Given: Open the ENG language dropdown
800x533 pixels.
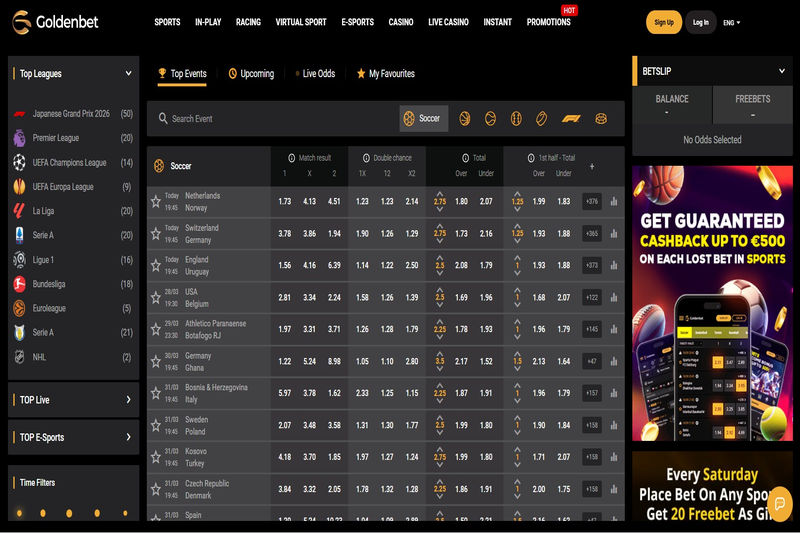Looking at the screenshot, I should point(732,22).
